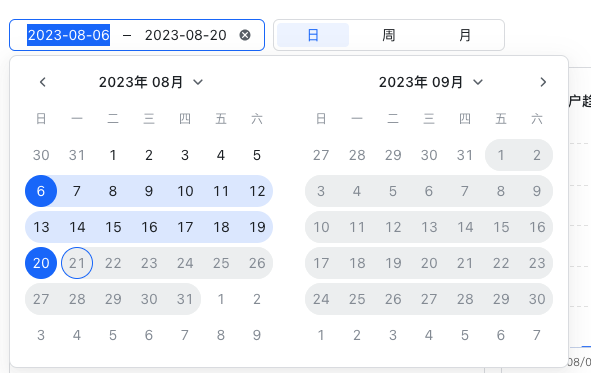Screen dimensions: 591x373
Task: Switch granularity to 周 (week)
Action: point(389,35)
